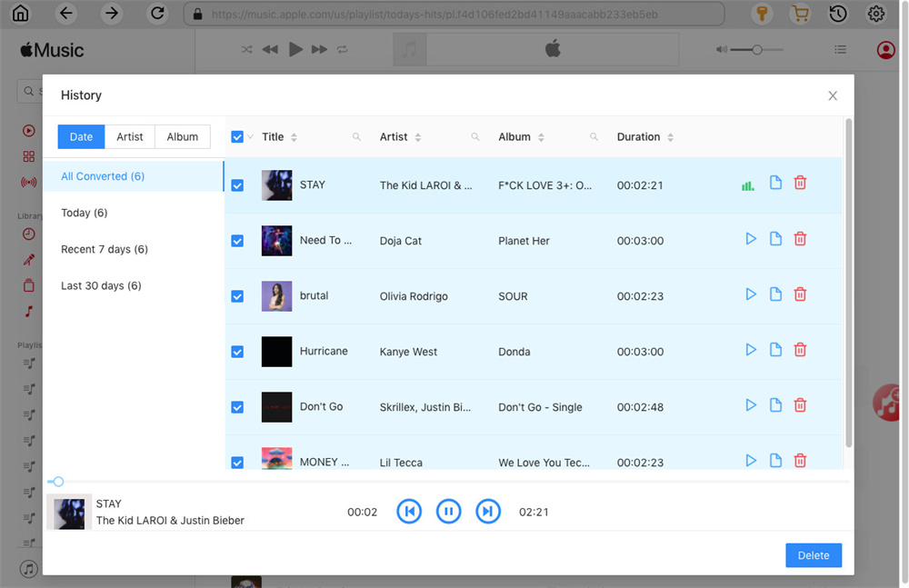The image size is (909, 588).
Task: Open the shopping cart icon
Action: [x=800, y=14]
